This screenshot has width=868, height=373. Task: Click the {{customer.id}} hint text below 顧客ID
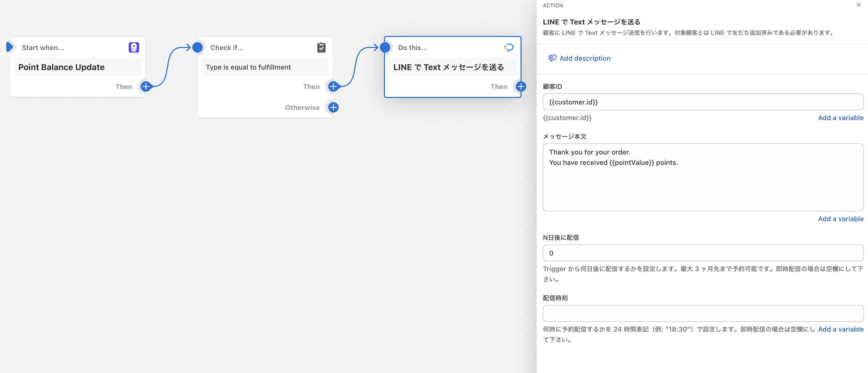(567, 118)
